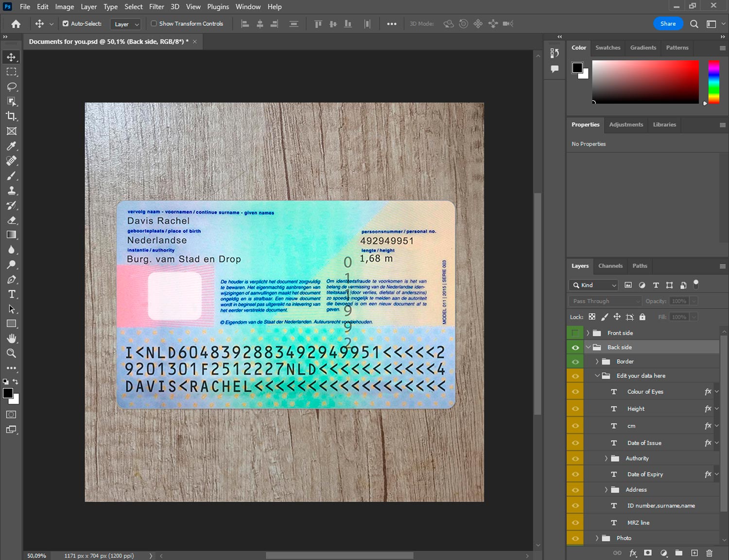Enable Show Transform Controls

[x=154, y=23]
